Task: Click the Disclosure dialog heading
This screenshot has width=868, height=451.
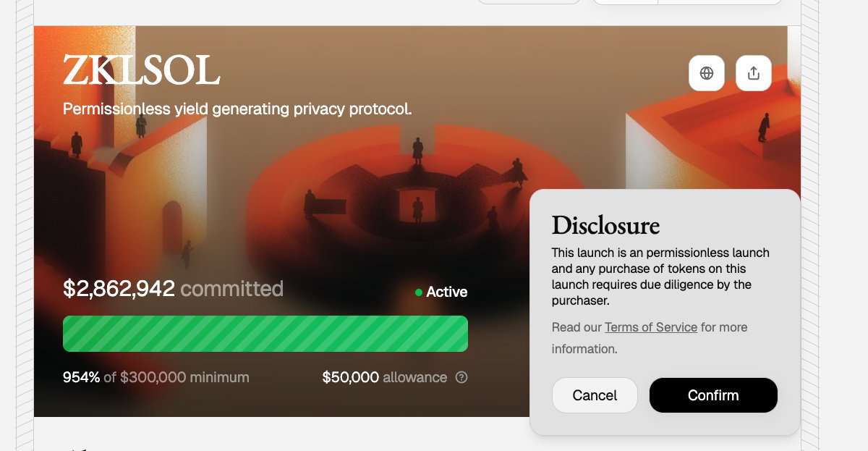Action: (605, 225)
